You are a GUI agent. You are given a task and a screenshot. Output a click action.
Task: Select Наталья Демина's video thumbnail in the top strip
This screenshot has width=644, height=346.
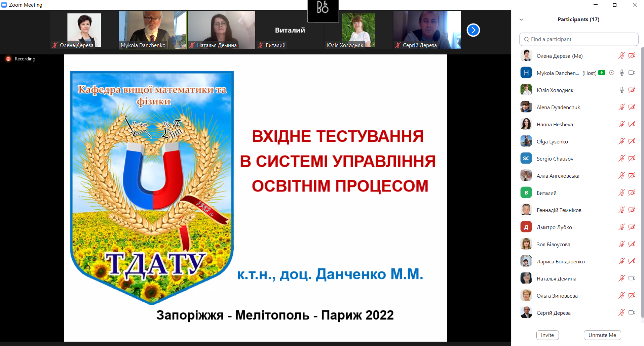point(221,30)
